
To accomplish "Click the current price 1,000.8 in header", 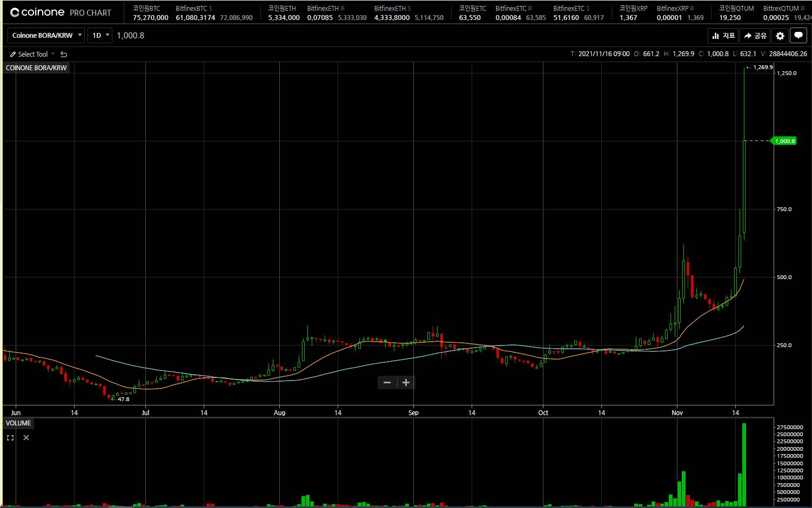I will click(x=130, y=36).
